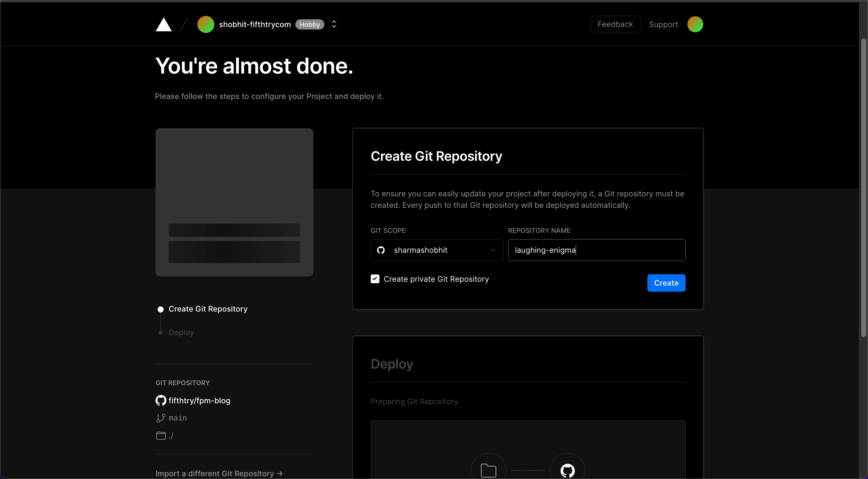Open the shobhit-fifthtrycom team avatar
The height and width of the screenshot is (479, 868).
(x=206, y=24)
